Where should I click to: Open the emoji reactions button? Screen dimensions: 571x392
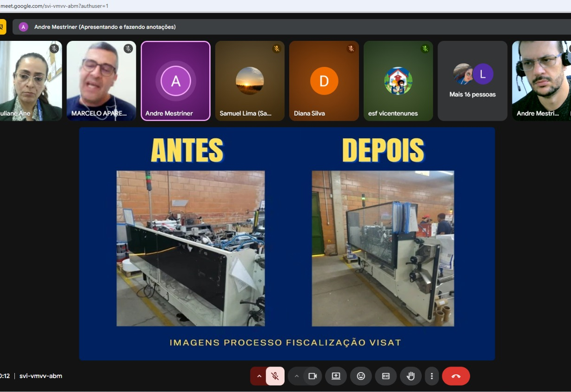[361, 376]
